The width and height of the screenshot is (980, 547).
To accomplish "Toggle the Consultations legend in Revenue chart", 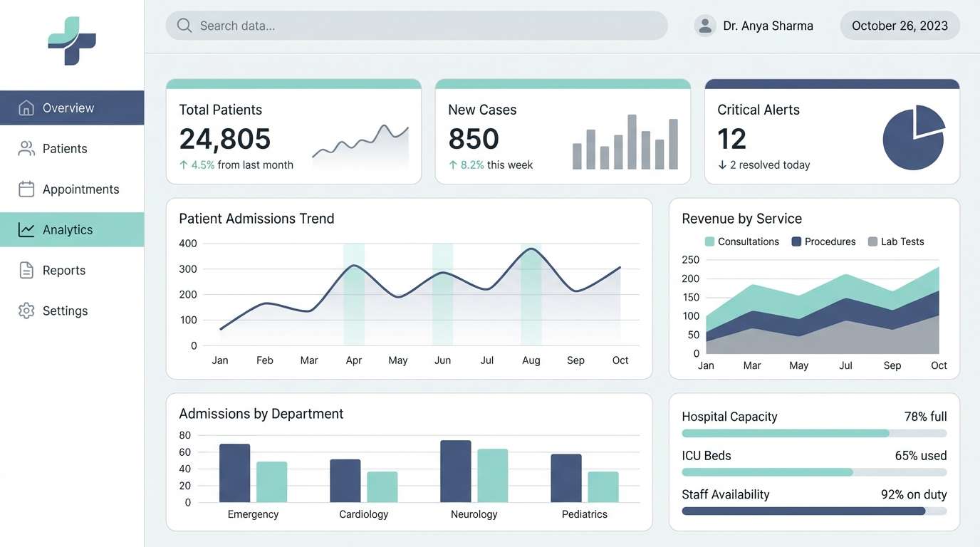I will click(741, 241).
